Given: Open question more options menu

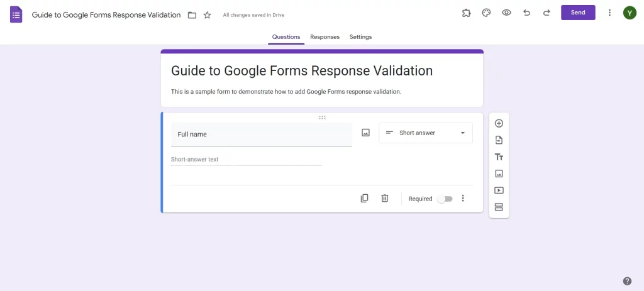Looking at the screenshot, I should pyautogui.click(x=463, y=198).
